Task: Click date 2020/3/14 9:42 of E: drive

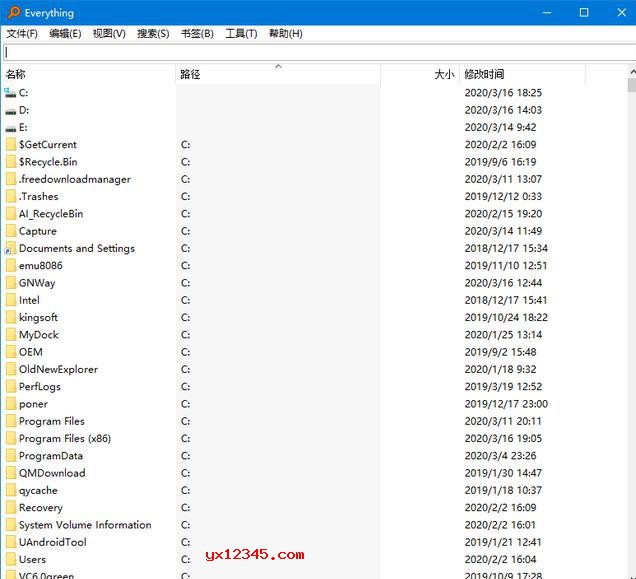Action: click(x=500, y=127)
